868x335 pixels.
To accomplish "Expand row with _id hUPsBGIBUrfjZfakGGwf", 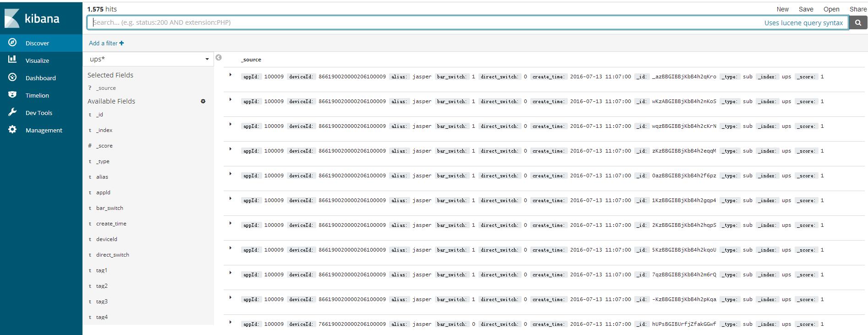I will [231, 322].
